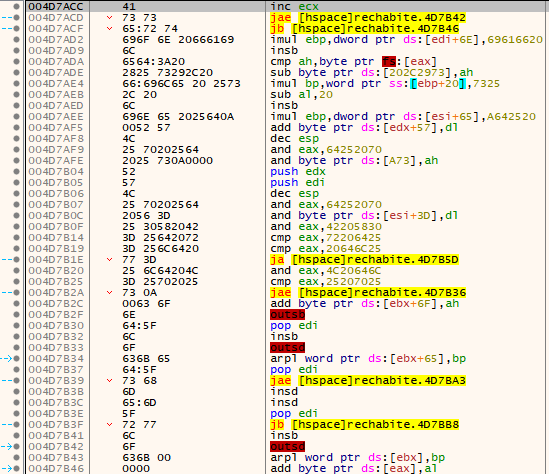Image resolution: width=549 pixels, height=474 pixels.
Task: Click the red jump chevron on 004D7B1E row
Action: [x=110, y=259]
